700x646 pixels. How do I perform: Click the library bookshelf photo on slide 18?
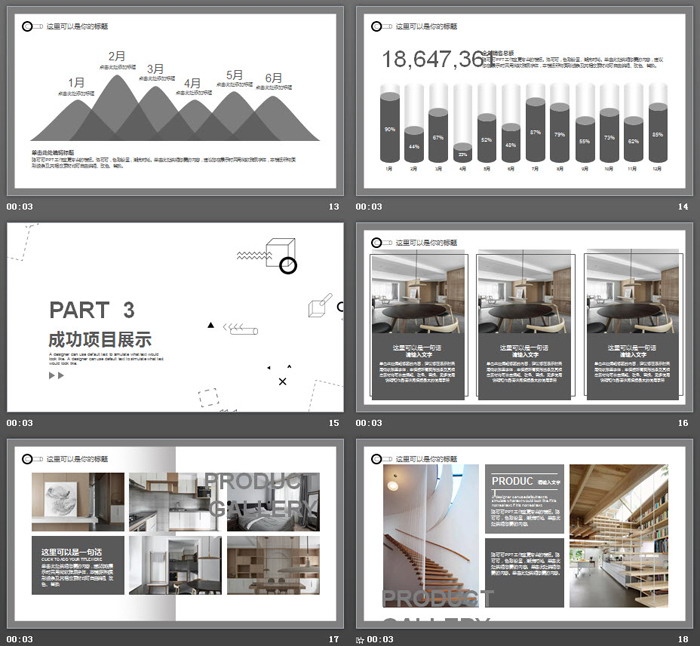[x=617, y=535]
